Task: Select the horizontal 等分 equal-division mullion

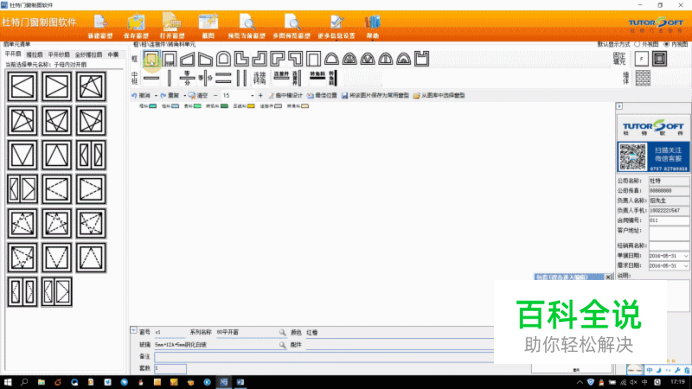Action: pyautogui.click(x=187, y=78)
